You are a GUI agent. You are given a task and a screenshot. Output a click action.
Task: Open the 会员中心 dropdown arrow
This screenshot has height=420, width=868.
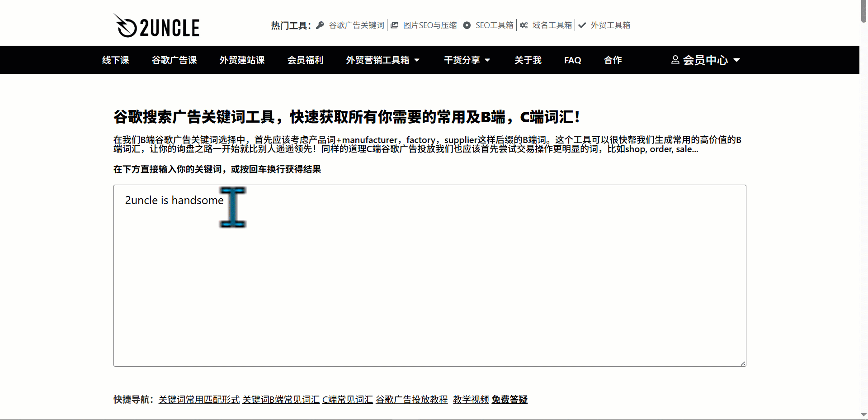pyautogui.click(x=736, y=60)
